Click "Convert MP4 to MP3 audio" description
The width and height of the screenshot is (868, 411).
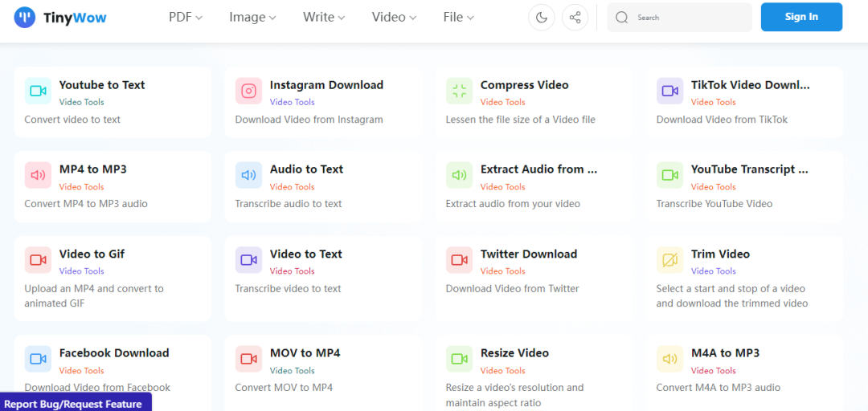coord(86,204)
